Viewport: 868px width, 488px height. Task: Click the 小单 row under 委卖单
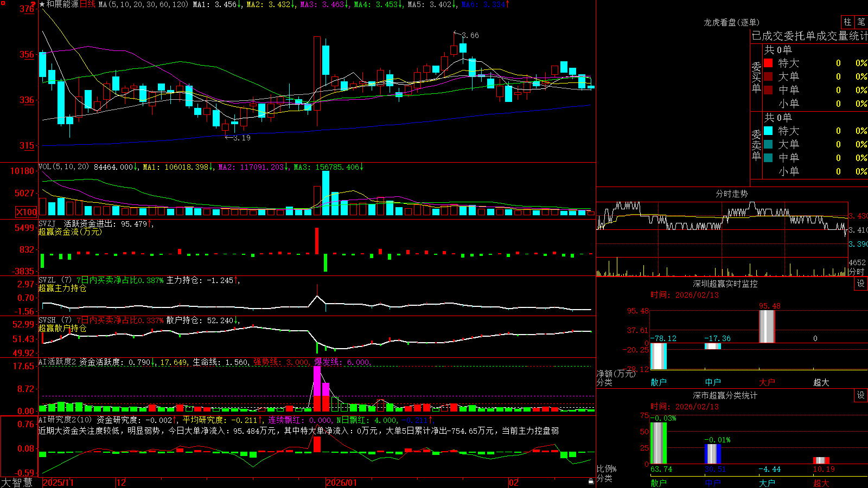click(x=815, y=171)
